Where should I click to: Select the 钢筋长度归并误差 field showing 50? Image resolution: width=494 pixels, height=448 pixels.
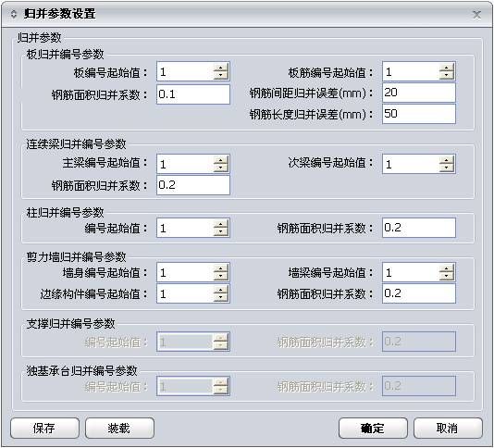pyautogui.click(x=419, y=114)
